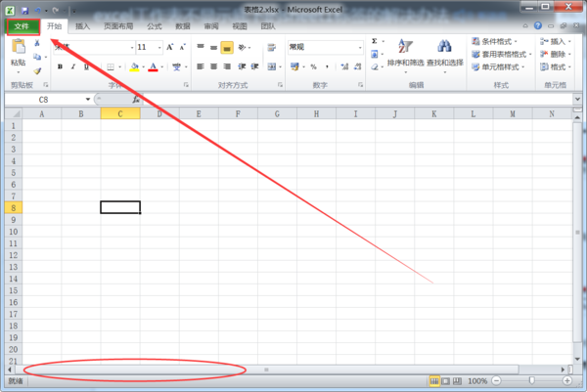Select row header 12

[x=14, y=255]
